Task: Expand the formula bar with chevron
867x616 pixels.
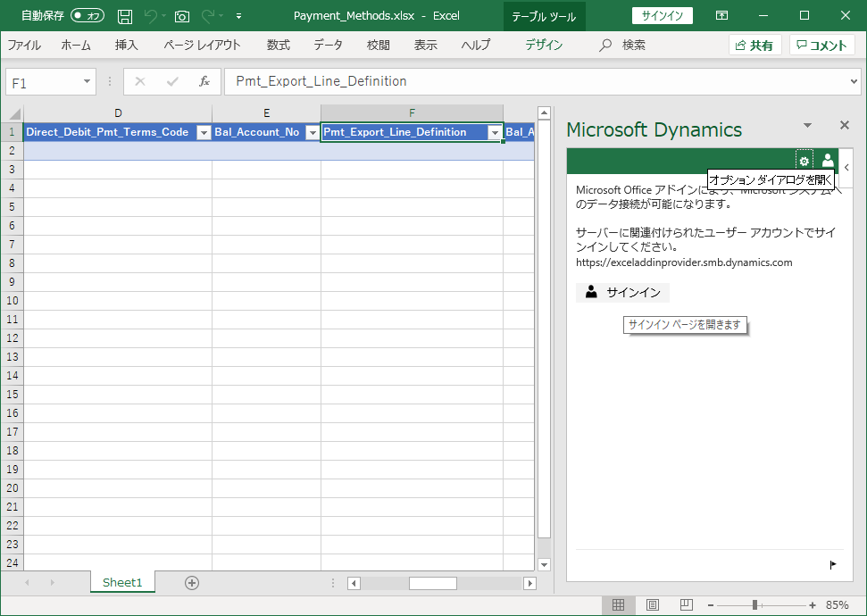Action: click(854, 82)
